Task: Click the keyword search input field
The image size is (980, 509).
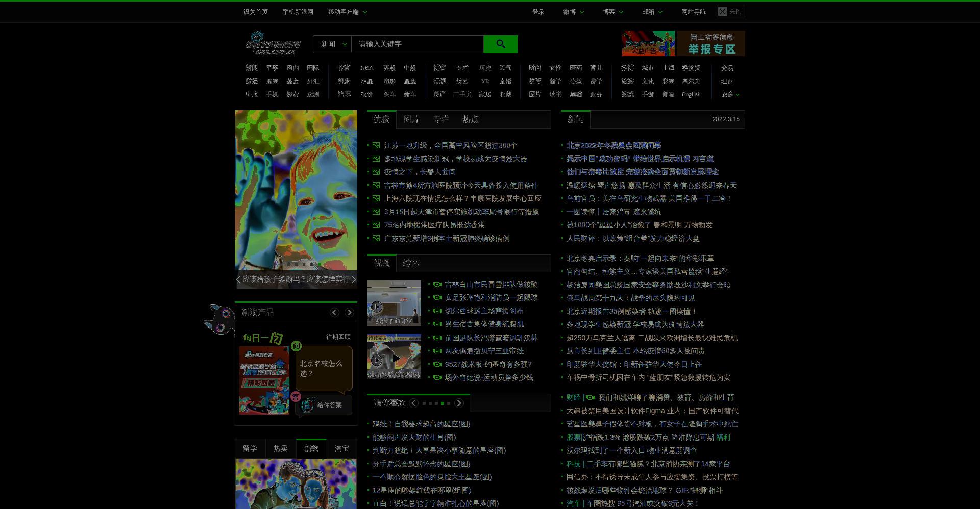Action: (x=418, y=44)
